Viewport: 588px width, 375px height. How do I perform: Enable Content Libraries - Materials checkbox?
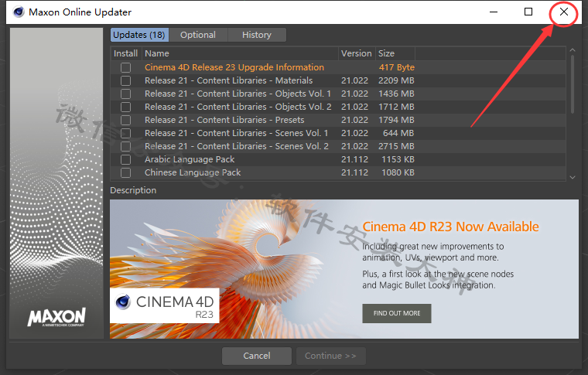click(125, 80)
